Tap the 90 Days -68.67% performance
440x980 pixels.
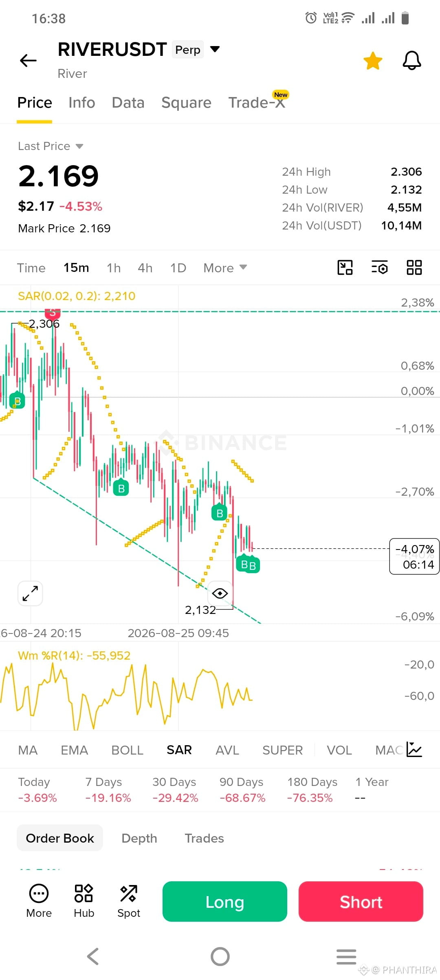click(242, 790)
